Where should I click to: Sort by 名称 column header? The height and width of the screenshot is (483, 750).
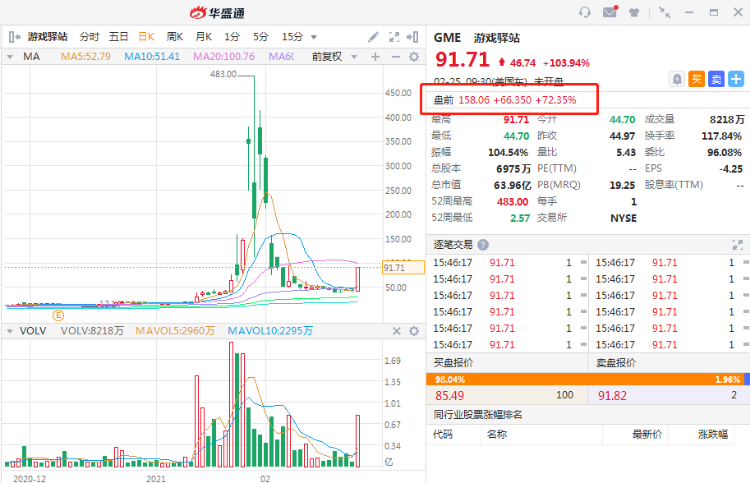496,434
